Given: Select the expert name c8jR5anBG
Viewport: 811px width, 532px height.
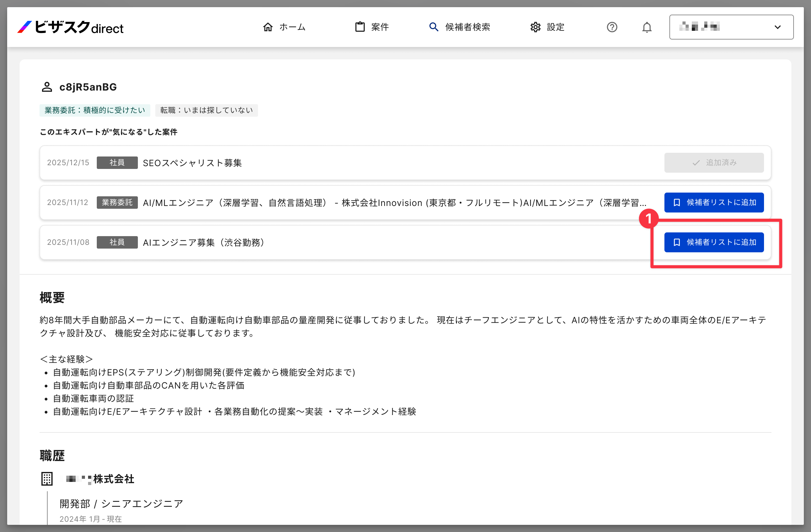Looking at the screenshot, I should [88, 87].
